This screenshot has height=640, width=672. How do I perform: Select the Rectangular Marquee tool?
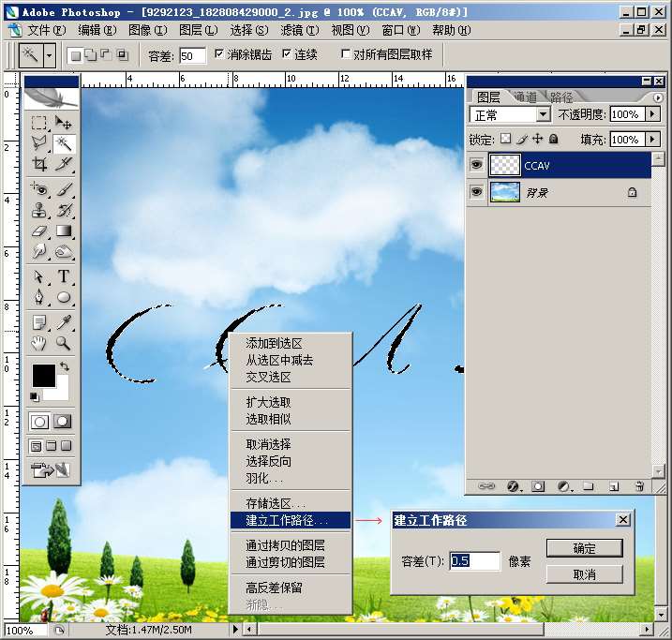[39, 123]
